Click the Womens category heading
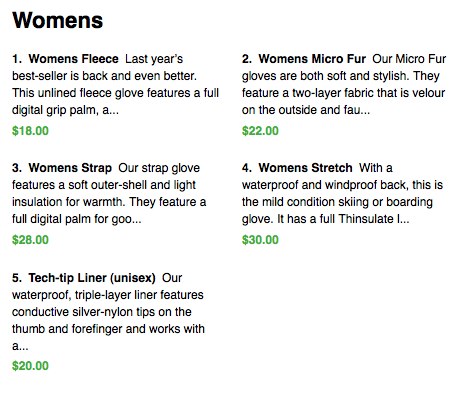This screenshot has height=410, width=466. click(x=58, y=20)
